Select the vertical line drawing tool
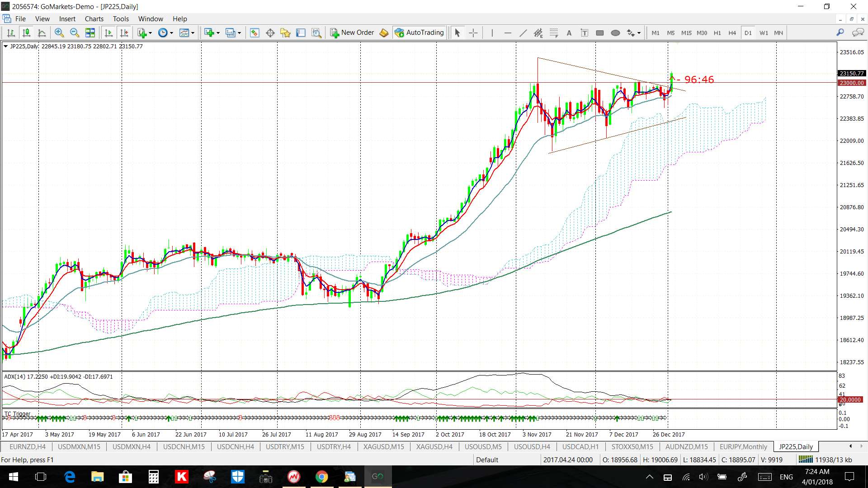 [492, 33]
